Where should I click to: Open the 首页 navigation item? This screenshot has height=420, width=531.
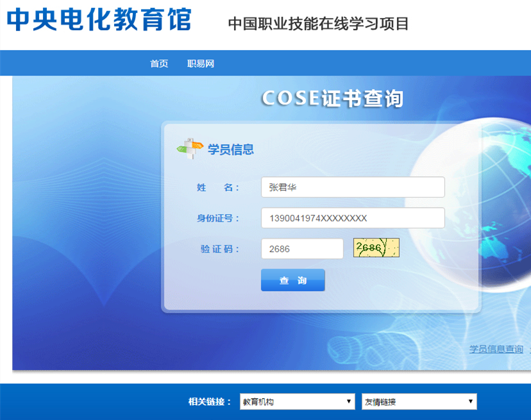(x=159, y=63)
